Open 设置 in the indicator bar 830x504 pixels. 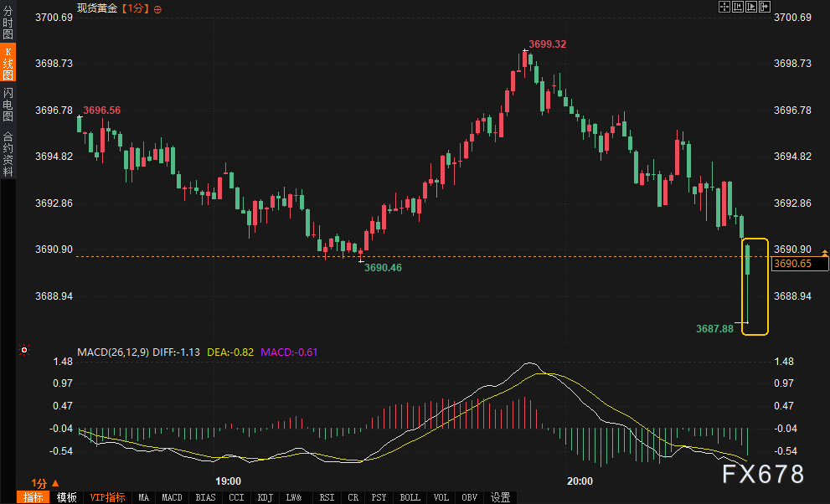click(500, 497)
